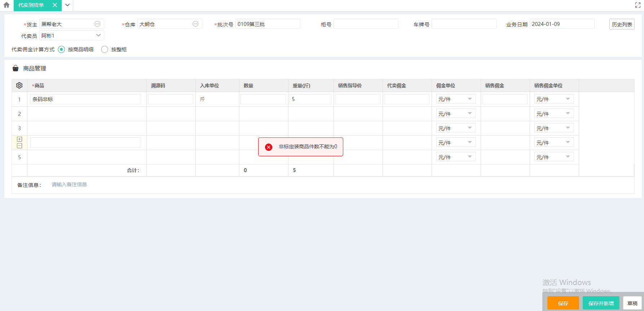
Task: Go to the home page icon
Action: pos(6,5)
